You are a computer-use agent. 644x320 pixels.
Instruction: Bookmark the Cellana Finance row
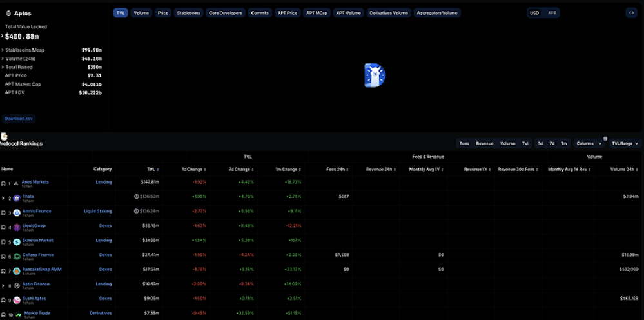(x=3, y=257)
